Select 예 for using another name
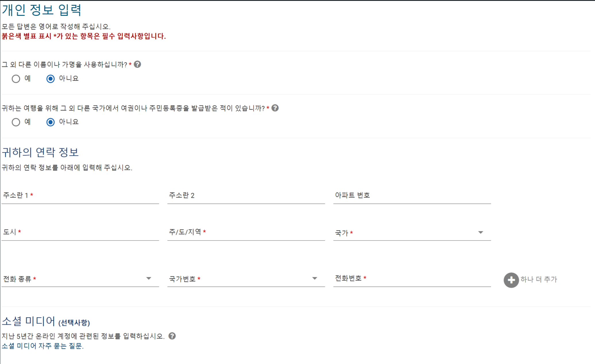 tap(16, 79)
